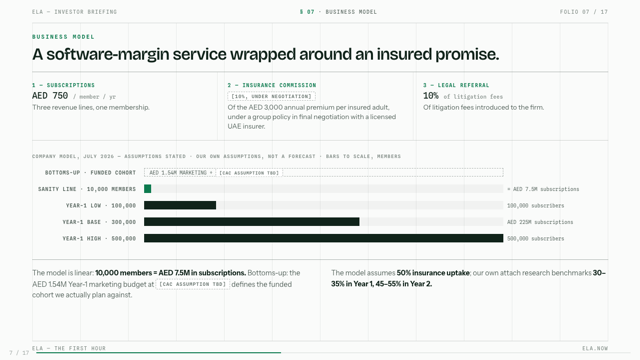
Task: Select the green Sanity Line bar
Action: 147,189
